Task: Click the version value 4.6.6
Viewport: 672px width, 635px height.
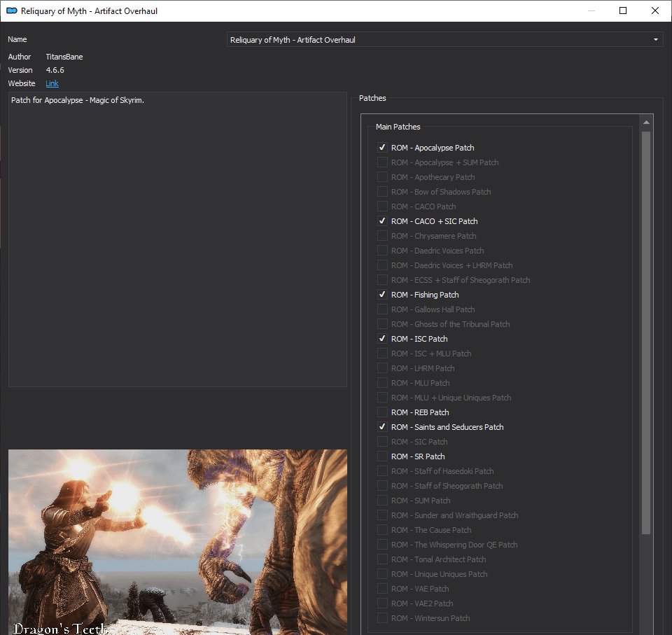Action: coord(55,70)
